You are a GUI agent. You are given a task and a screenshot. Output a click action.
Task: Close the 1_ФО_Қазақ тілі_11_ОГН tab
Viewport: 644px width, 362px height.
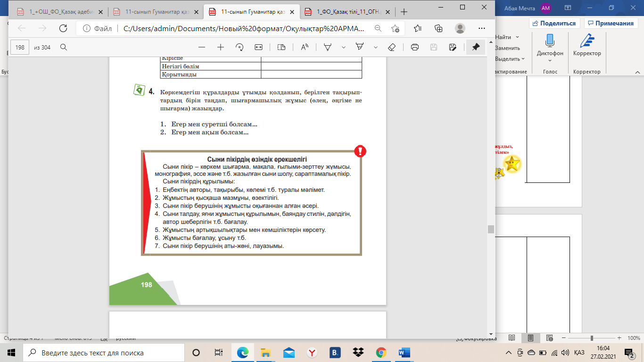[x=388, y=12]
